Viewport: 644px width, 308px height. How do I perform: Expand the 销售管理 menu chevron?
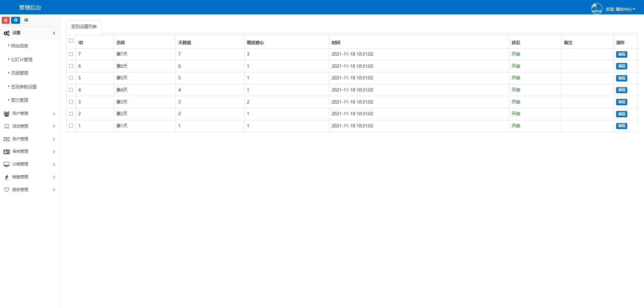click(54, 177)
